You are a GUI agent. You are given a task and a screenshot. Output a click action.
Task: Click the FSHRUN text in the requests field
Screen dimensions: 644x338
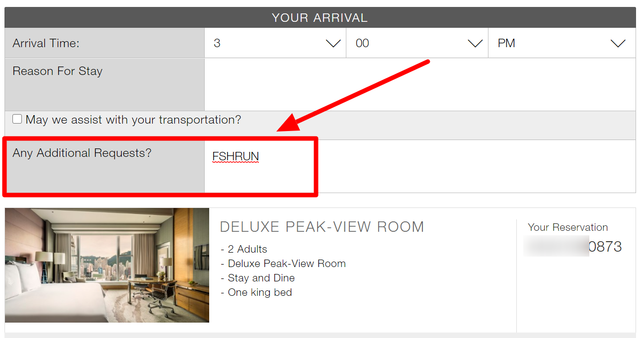click(236, 157)
